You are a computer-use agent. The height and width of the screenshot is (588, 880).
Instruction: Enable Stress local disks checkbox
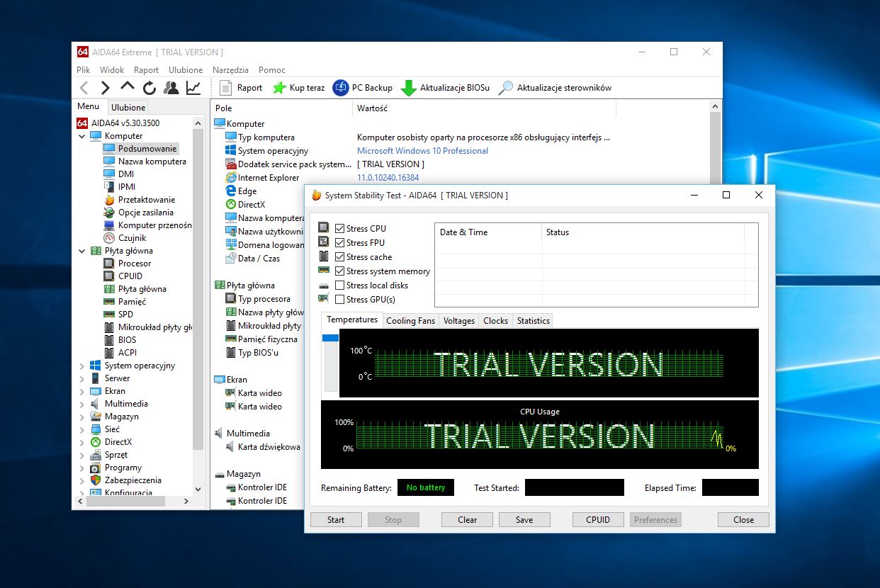(x=340, y=285)
